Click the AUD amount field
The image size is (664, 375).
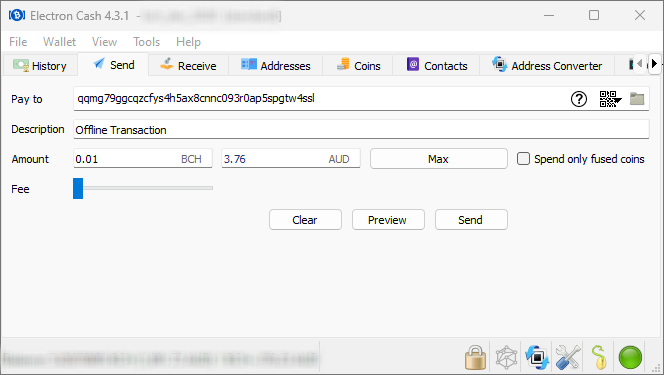pyautogui.click(x=291, y=159)
